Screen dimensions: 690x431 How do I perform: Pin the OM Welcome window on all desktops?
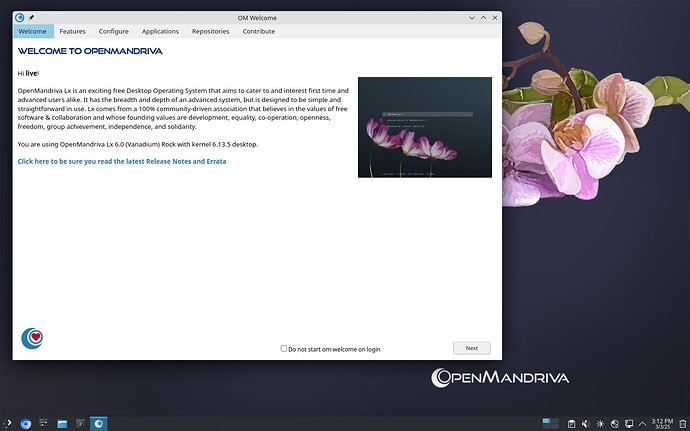[x=31, y=18]
